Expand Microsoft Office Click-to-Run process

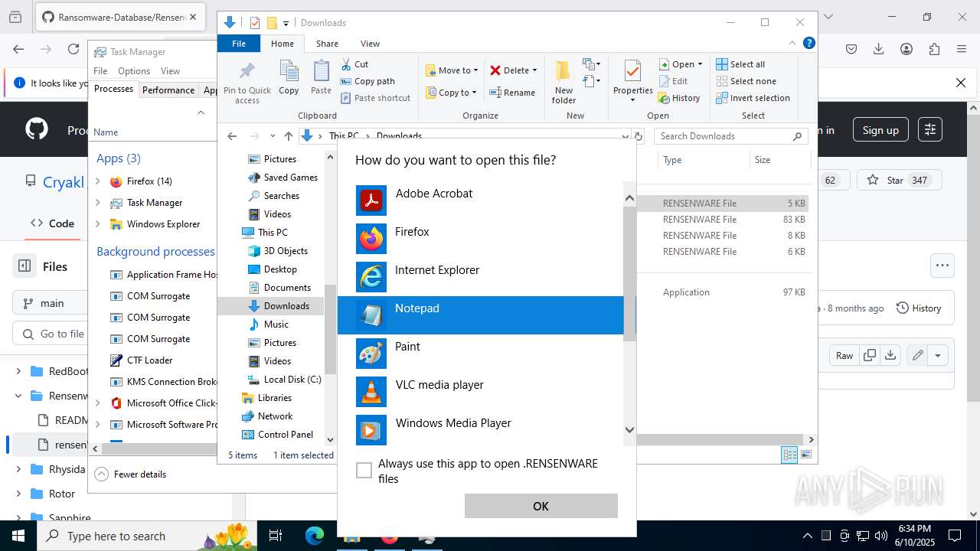coord(97,403)
